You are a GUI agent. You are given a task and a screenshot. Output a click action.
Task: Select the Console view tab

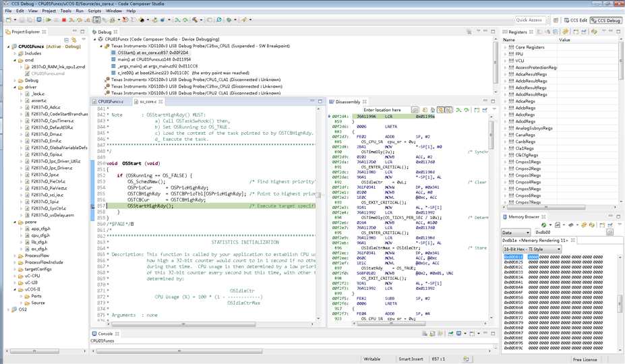pyautogui.click(x=105, y=333)
